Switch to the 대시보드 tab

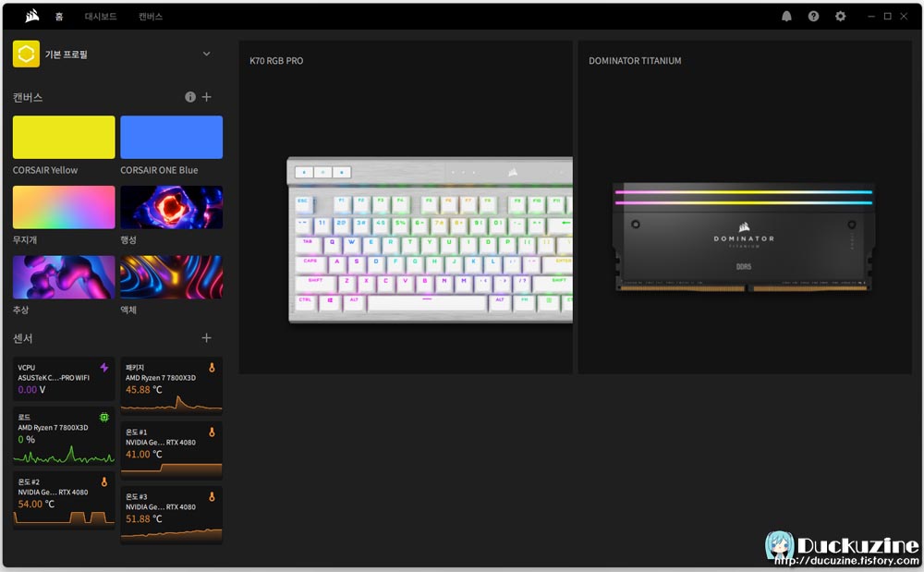point(100,17)
